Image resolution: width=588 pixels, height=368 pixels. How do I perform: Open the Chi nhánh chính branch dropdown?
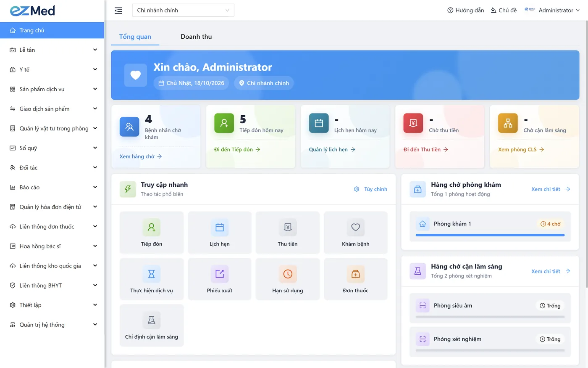[x=183, y=11]
